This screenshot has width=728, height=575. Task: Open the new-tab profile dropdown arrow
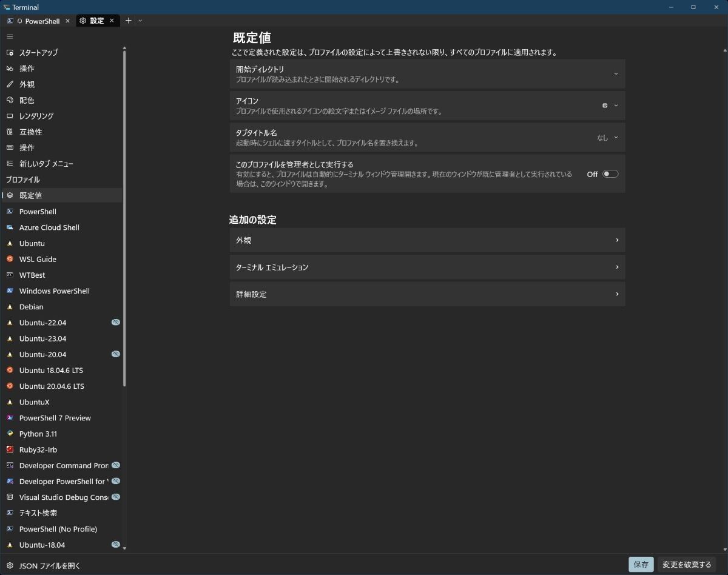[x=141, y=21]
